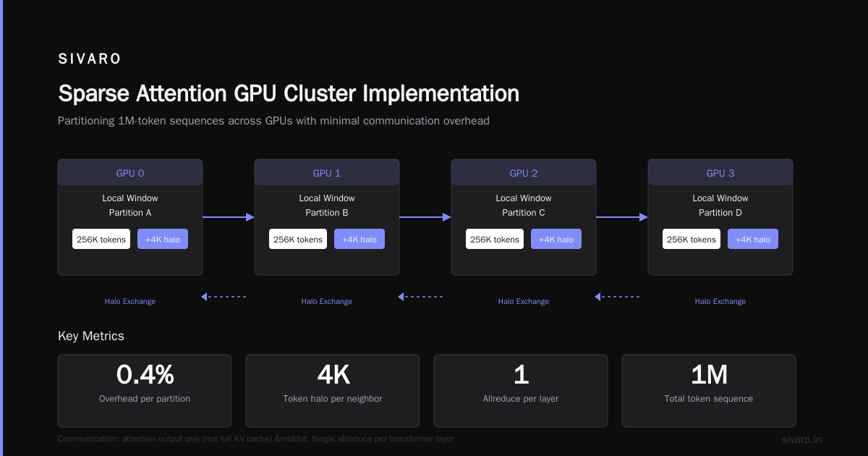Click the dashed arrow pointing toward GPU 1
868x456 pixels.
(x=420, y=297)
